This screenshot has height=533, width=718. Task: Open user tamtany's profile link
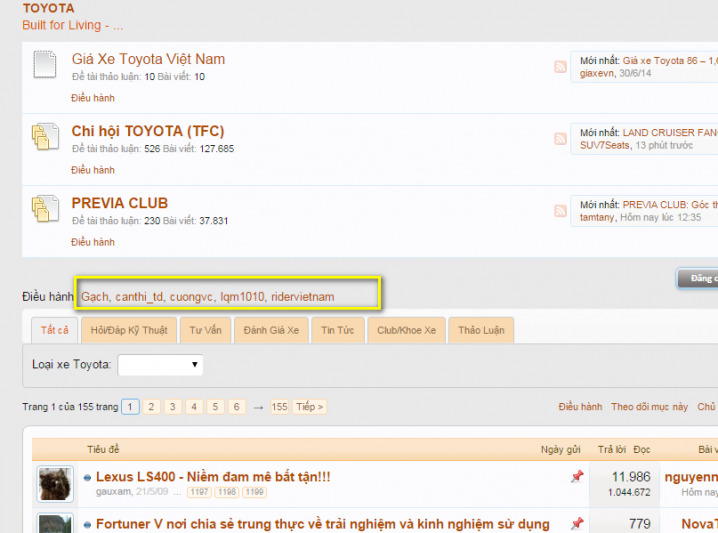coord(597,217)
